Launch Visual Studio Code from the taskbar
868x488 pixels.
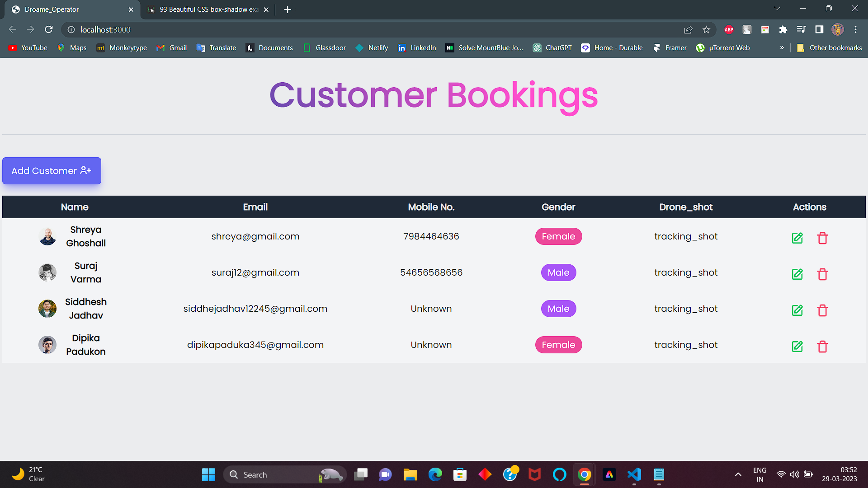pyautogui.click(x=634, y=474)
